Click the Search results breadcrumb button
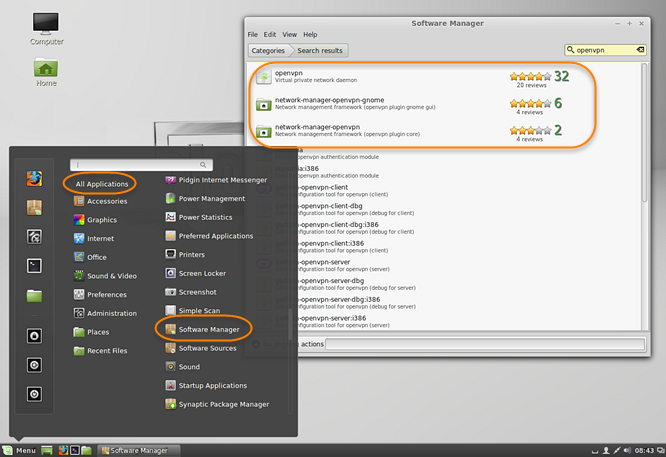Viewport: 666px width, 457px height. click(x=320, y=51)
